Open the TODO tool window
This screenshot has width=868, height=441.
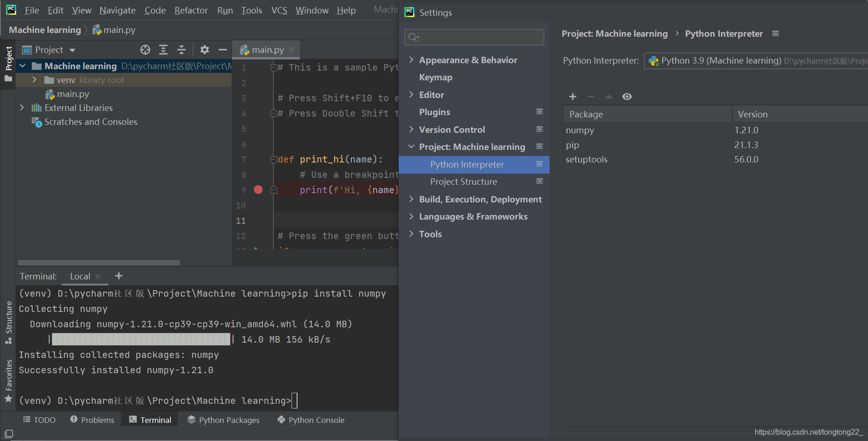(x=39, y=420)
